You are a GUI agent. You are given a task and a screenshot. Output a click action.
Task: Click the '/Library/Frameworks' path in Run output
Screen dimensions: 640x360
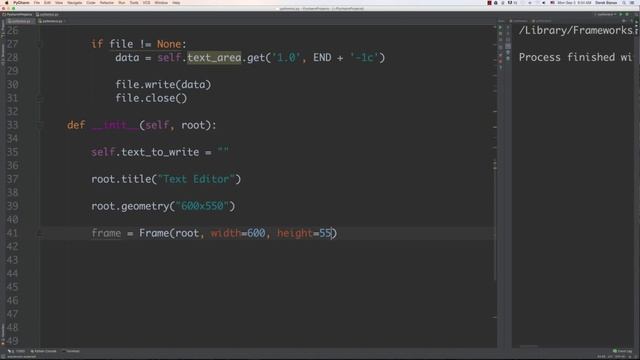(576, 30)
